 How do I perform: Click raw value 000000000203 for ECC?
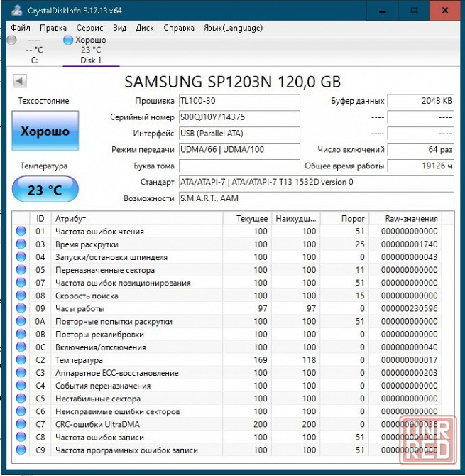pos(409,373)
